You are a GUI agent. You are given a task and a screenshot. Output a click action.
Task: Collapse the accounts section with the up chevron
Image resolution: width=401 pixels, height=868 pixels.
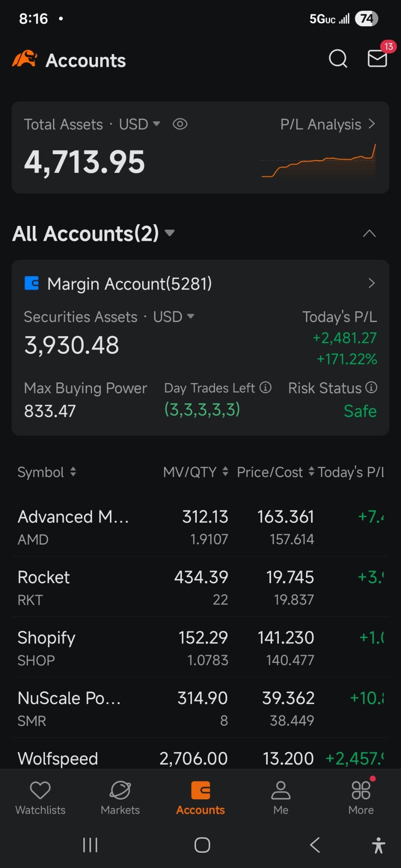click(369, 234)
